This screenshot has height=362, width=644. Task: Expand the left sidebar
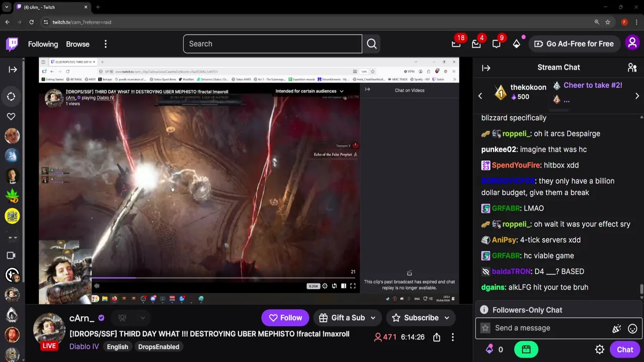coord(13,69)
